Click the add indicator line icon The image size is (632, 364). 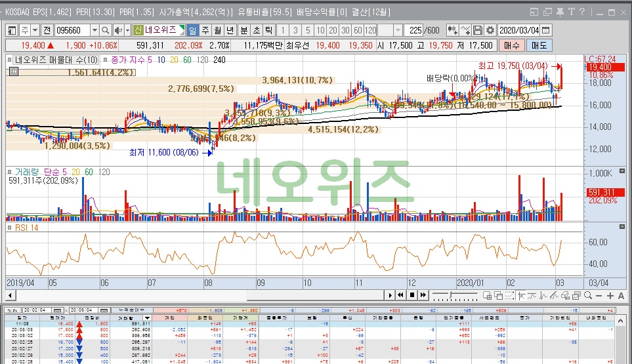pyautogui.click(x=465, y=30)
